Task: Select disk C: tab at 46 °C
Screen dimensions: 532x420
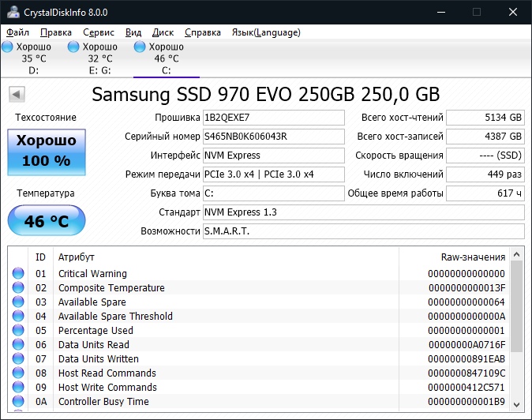Action: (167, 58)
